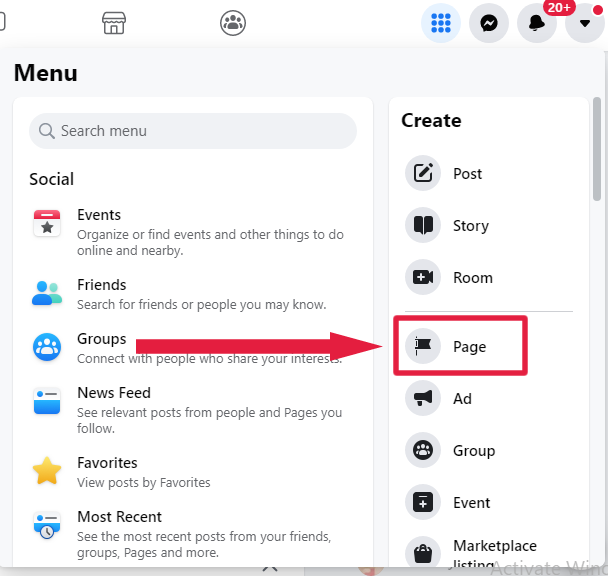This screenshot has width=608, height=576.
Task: Click the Room video camera icon
Action: (x=423, y=277)
